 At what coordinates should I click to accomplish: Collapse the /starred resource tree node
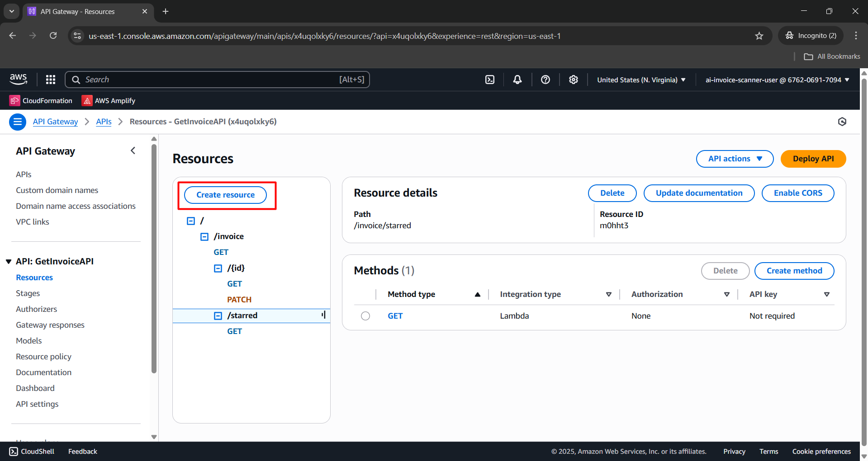click(218, 315)
